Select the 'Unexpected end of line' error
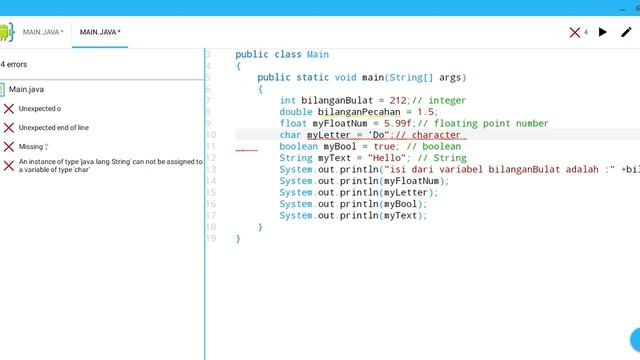The image size is (640, 360). tap(53, 128)
